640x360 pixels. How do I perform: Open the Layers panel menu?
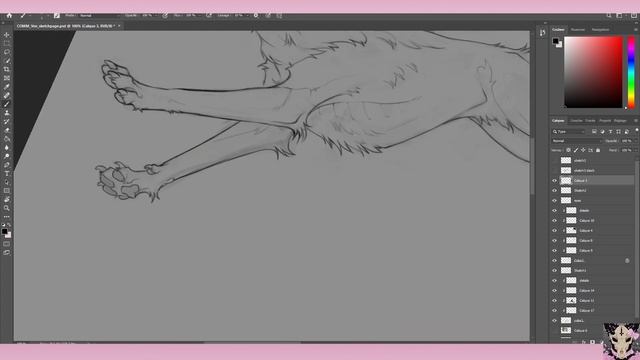[x=636, y=121]
